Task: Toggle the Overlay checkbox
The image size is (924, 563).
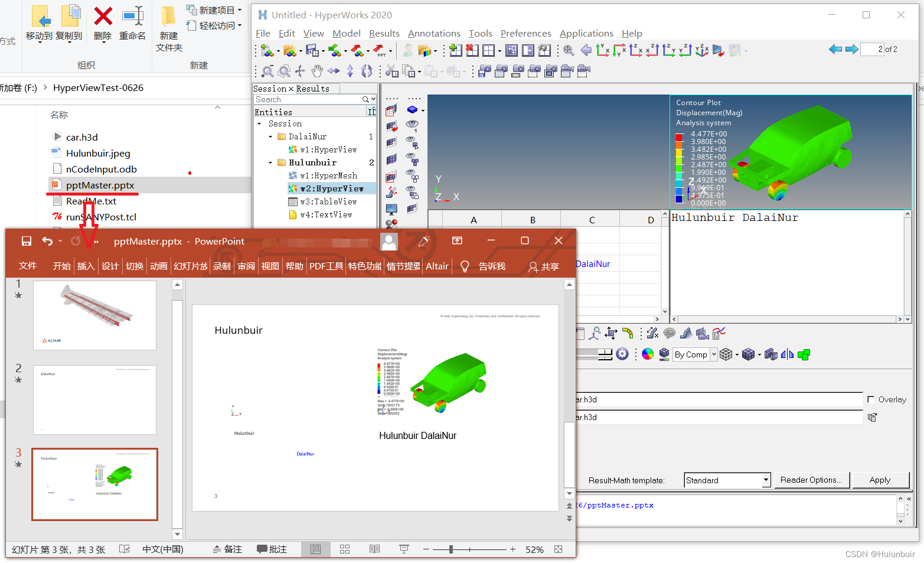Action: pos(871,399)
